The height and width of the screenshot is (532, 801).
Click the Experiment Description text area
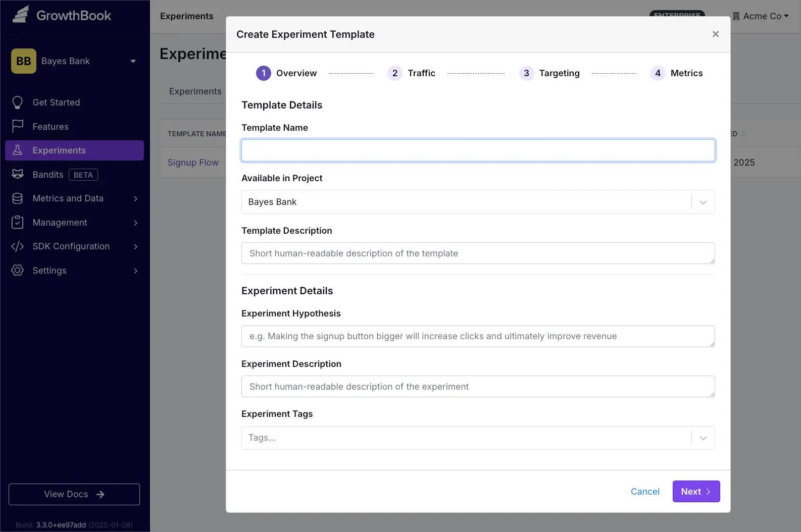[478, 386]
